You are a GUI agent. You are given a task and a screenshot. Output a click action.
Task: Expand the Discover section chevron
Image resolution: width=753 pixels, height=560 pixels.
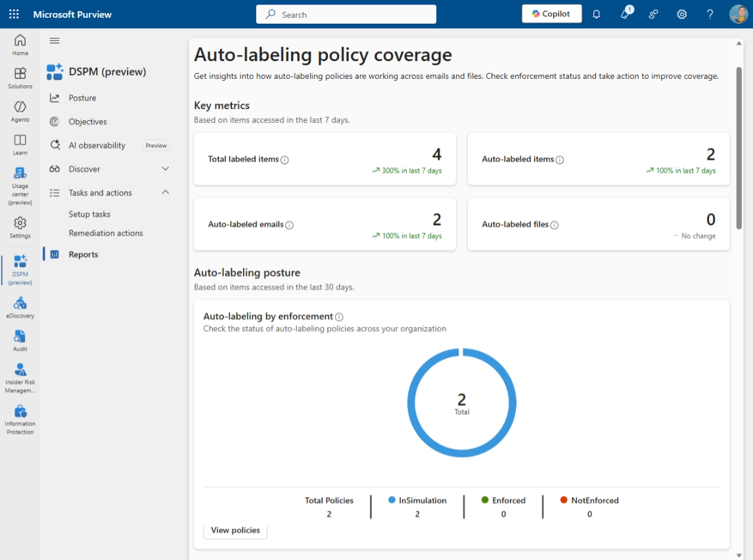[x=166, y=169]
